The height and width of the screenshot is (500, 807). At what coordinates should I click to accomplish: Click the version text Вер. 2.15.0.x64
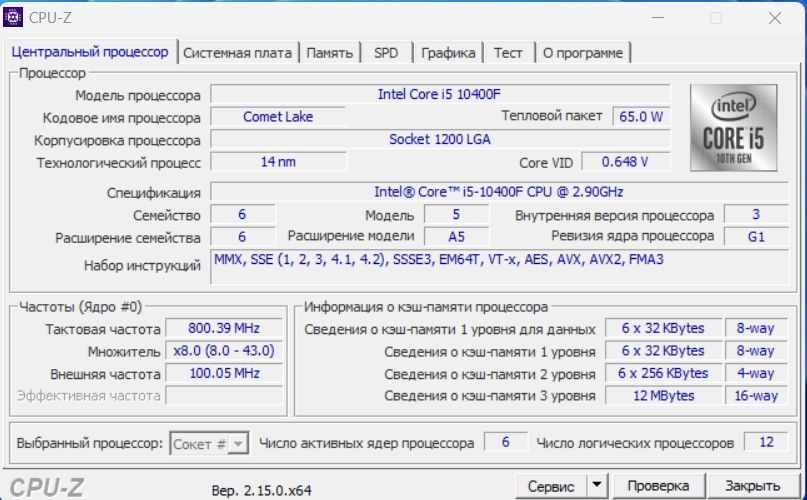pyautogui.click(x=261, y=490)
